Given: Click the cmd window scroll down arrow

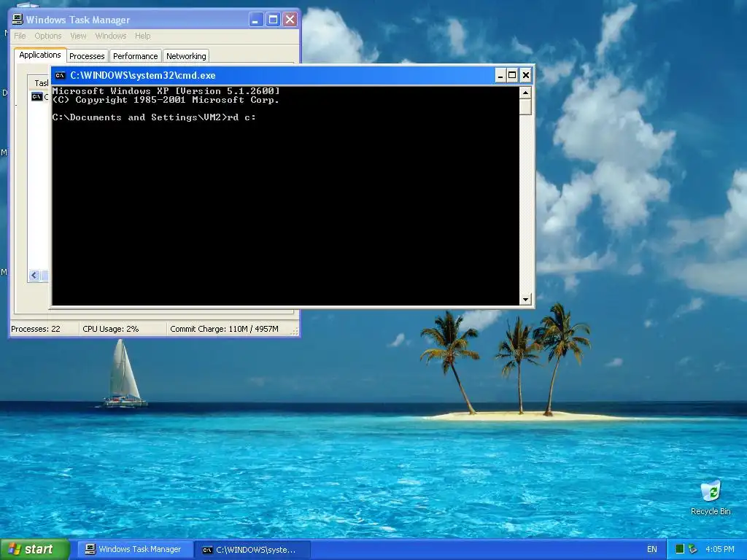Looking at the screenshot, I should point(525,299).
